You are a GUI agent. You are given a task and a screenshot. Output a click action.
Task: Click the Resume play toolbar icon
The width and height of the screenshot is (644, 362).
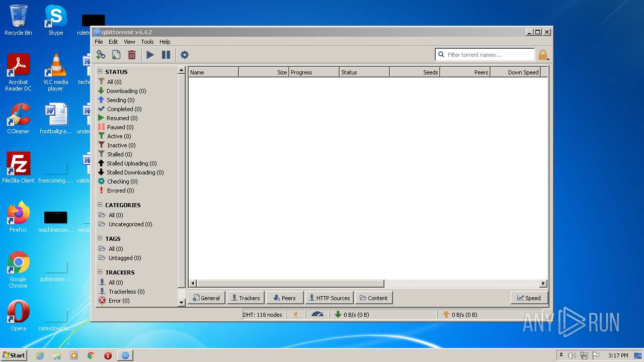click(150, 55)
